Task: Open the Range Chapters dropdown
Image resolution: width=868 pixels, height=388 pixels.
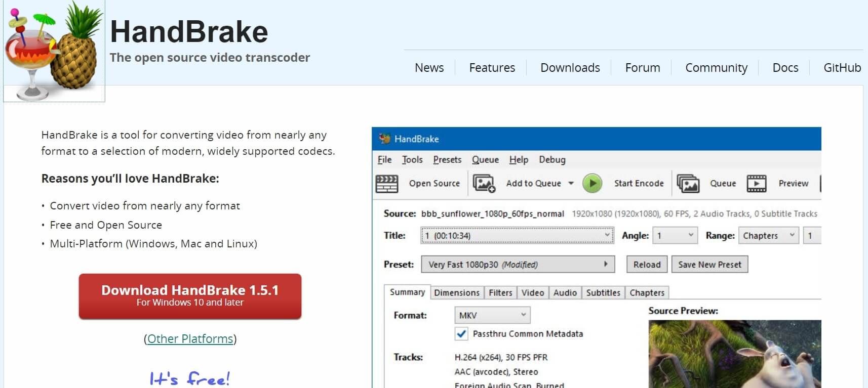Action: click(769, 236)
